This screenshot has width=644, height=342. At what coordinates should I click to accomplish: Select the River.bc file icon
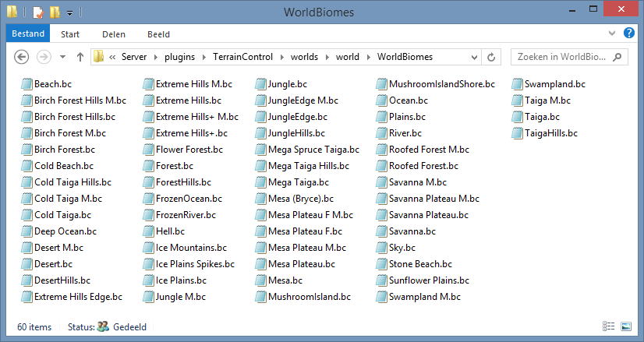point(381,133)
